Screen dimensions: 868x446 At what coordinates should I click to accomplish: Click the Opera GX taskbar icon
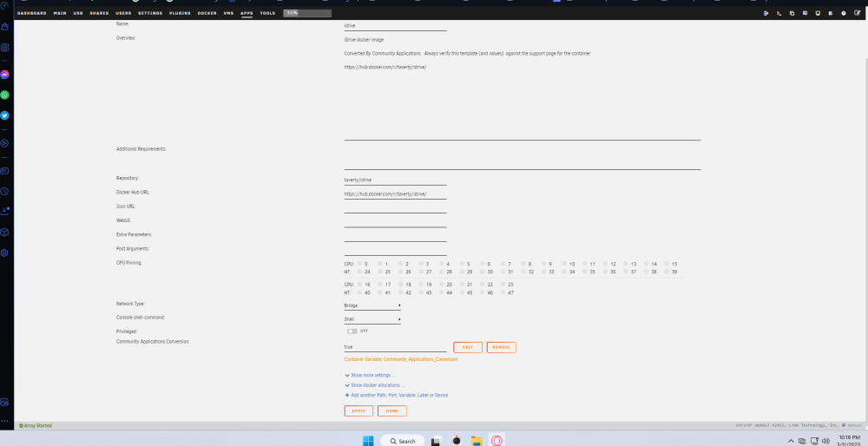pyautogui.click(x=497, y=441)
